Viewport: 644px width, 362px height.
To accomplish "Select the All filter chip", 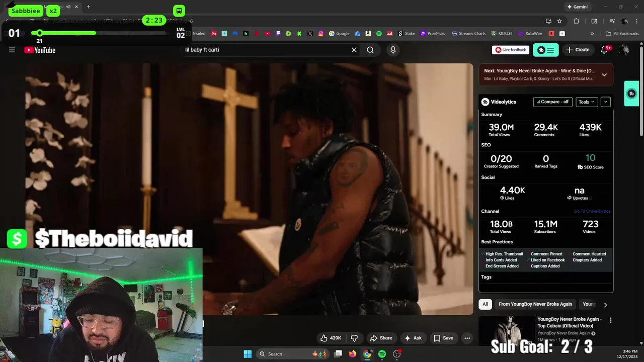I will pyautogui.click(x=485, y=304).
